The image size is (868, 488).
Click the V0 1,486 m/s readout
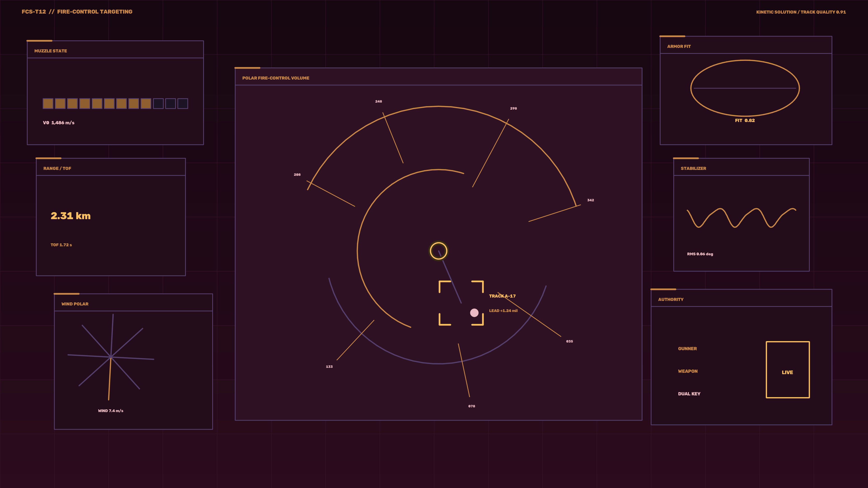[x=59, y=123]
